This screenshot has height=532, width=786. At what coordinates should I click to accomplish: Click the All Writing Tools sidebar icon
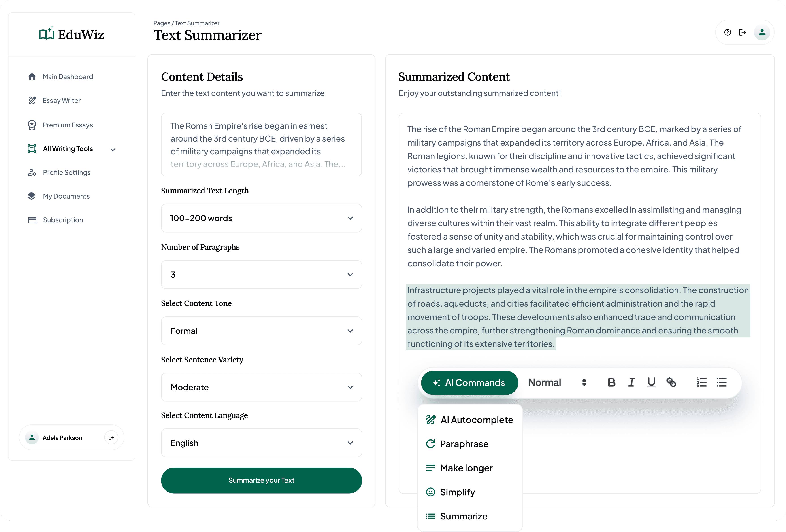click(x=32, y=148)
